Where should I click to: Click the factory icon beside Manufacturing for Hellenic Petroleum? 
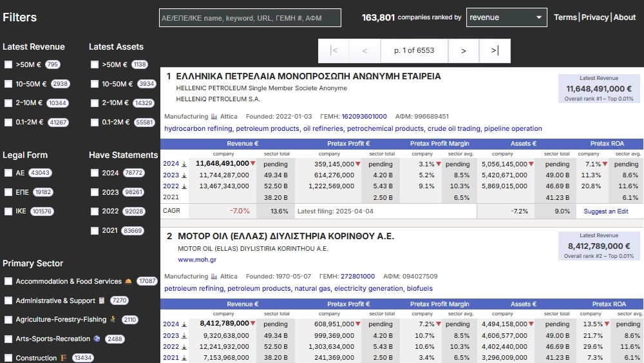(214, 117)
